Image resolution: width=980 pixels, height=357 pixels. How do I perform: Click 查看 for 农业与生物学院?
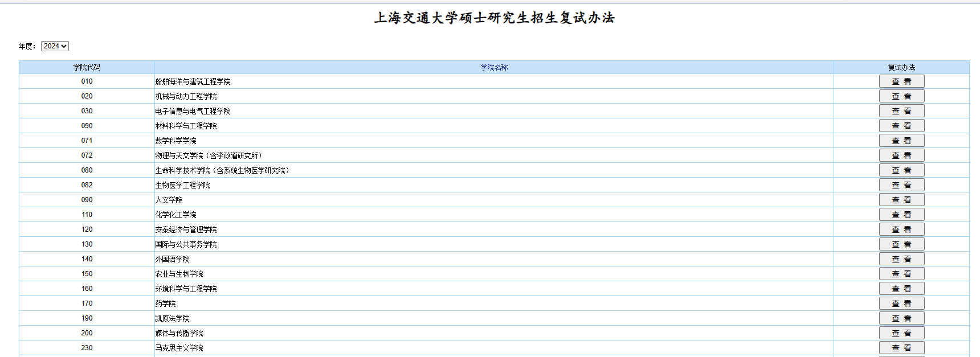click(901, 274)
